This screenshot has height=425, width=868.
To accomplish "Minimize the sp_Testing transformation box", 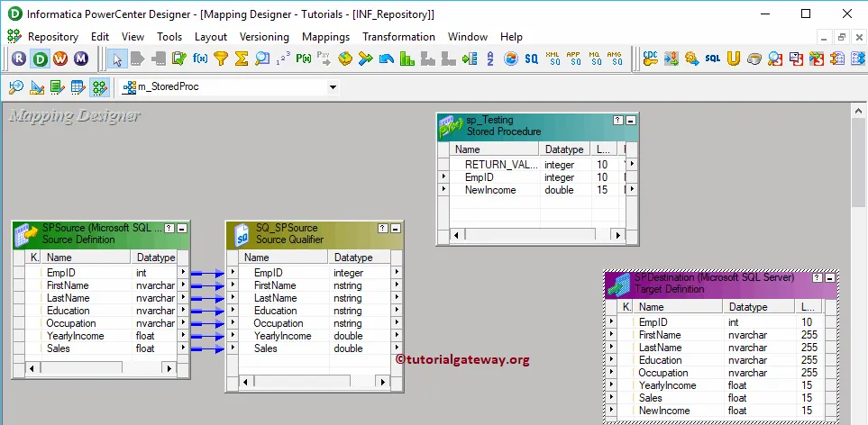I will pyautogui.click(x=631, y=121).
